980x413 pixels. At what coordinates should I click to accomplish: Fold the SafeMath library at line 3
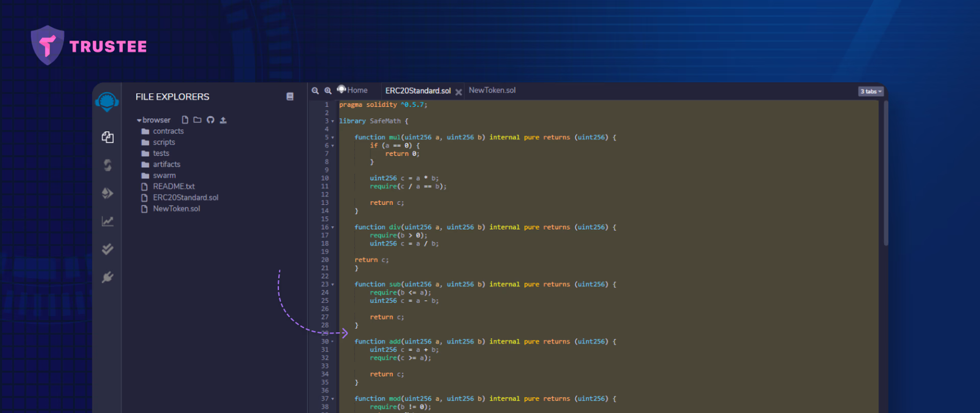(x=333, y=122)
